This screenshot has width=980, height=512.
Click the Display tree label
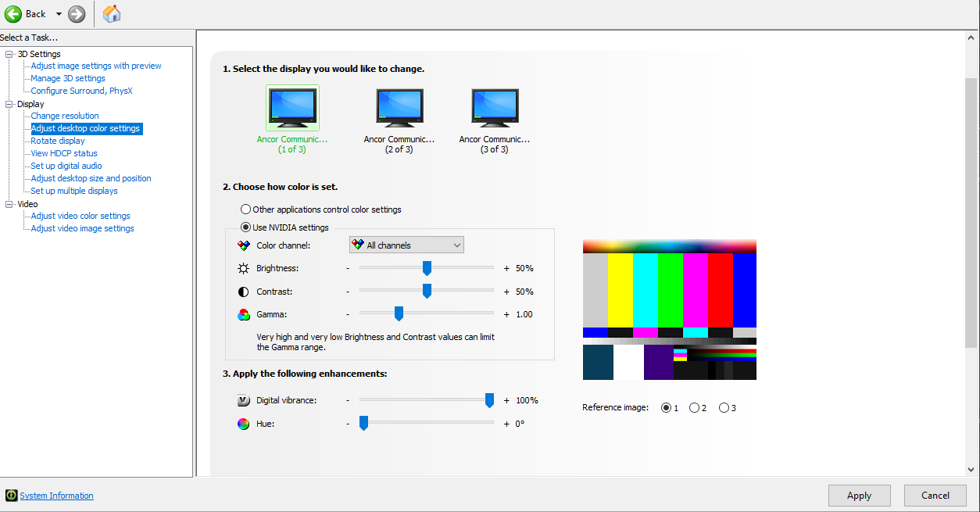click(30, 104)
